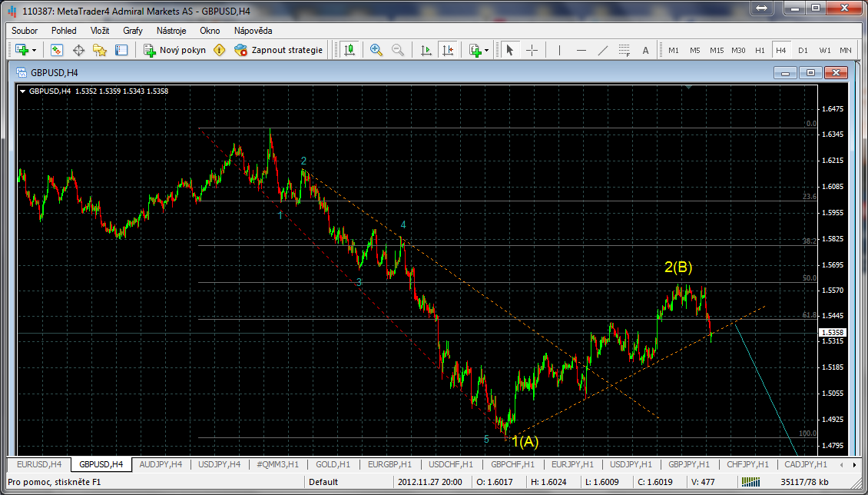
Task: Click chart icon in GBPUSD,H4 window title
Action: 22,72
